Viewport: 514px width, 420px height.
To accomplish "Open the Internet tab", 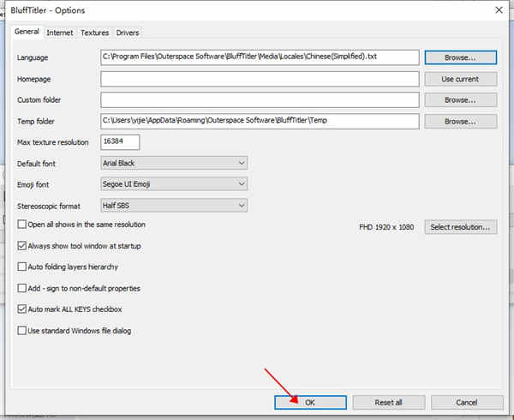I will 60,33.
